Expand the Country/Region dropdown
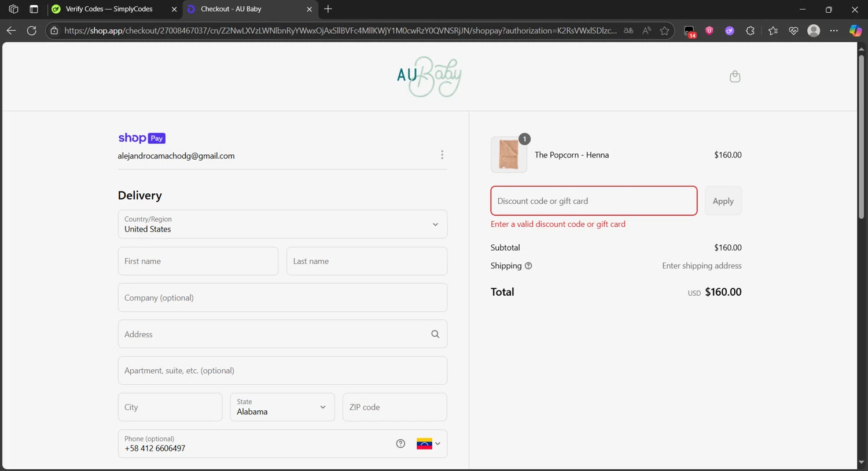The image size is (868, 471). point(282,225)
